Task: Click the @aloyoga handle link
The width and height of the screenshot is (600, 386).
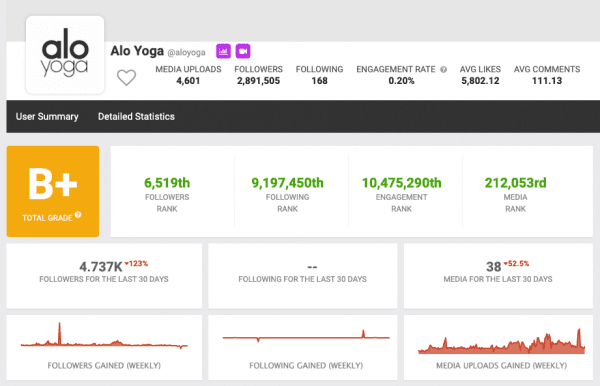Action: coord(186,52)
